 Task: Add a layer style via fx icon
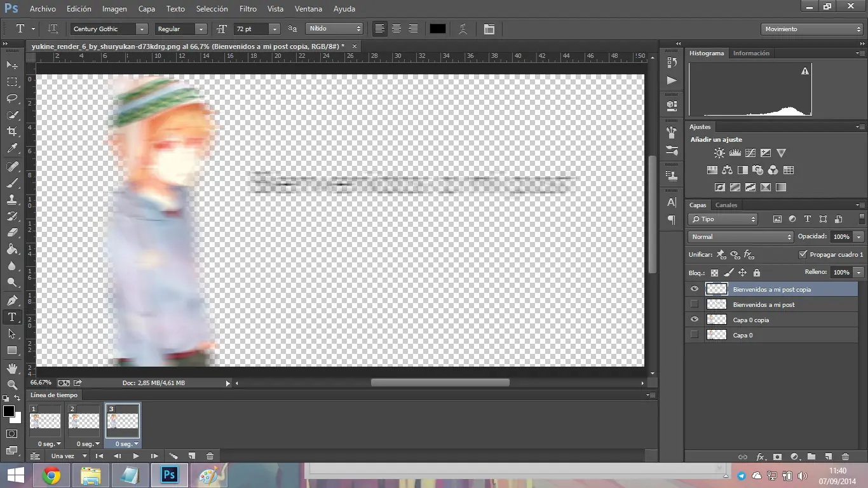click(x=760, y=457)
